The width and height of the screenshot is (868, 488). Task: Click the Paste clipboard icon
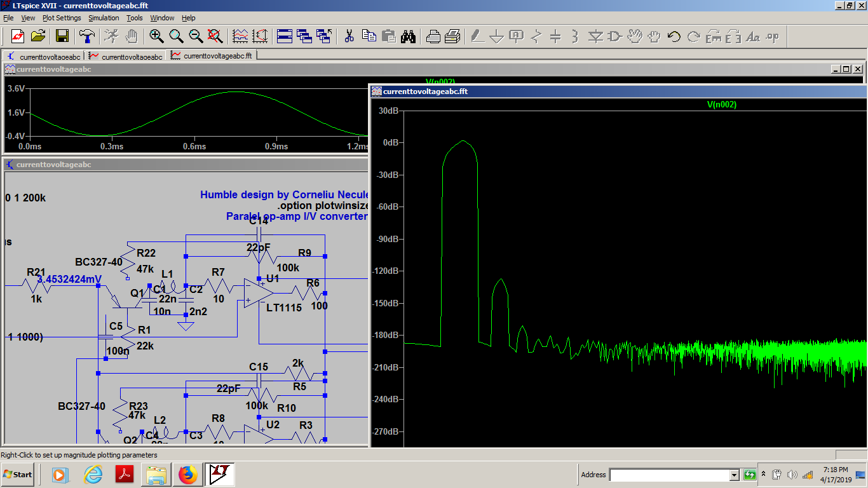coord(388,36)
